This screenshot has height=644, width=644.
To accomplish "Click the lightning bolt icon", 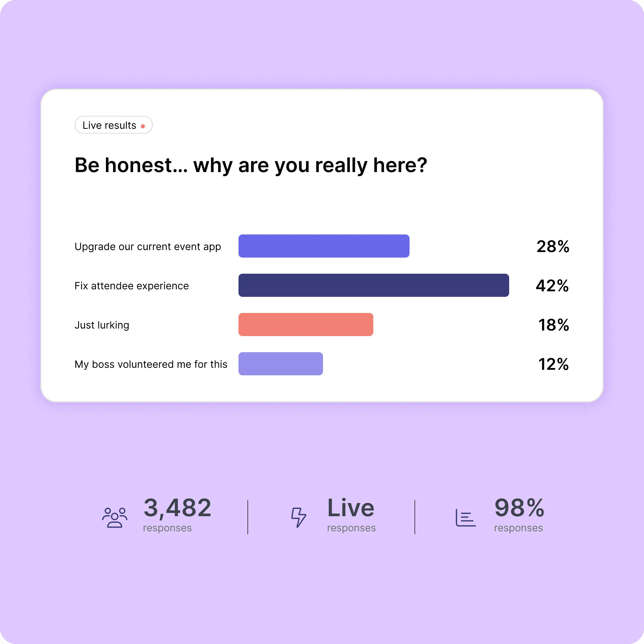I will (x=298, y=517).
